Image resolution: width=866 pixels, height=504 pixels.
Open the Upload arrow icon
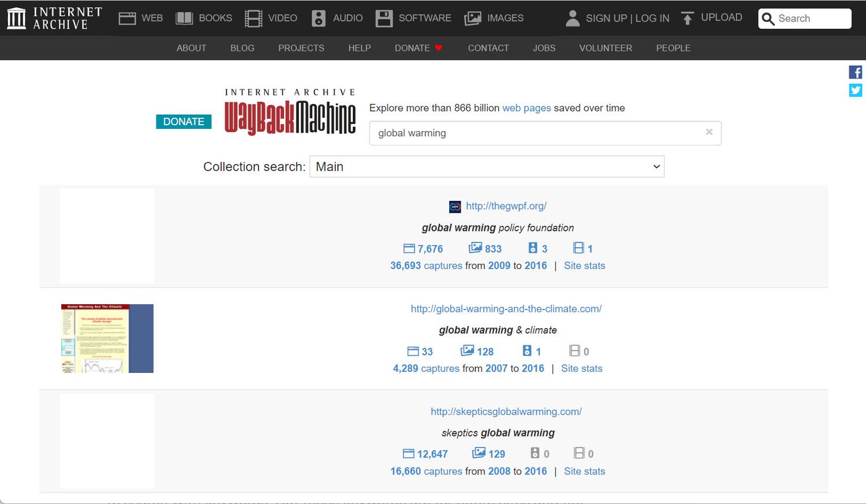coord(687,18)
